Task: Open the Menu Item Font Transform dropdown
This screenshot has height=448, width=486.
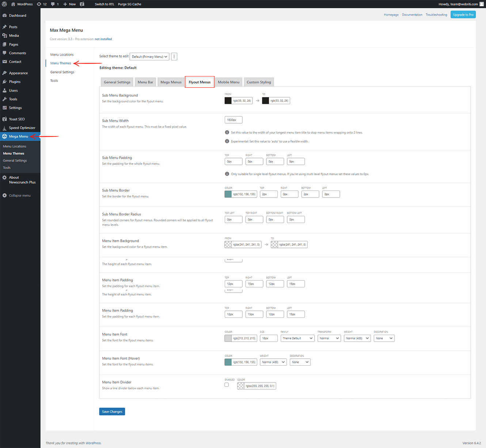Action: 329,338
